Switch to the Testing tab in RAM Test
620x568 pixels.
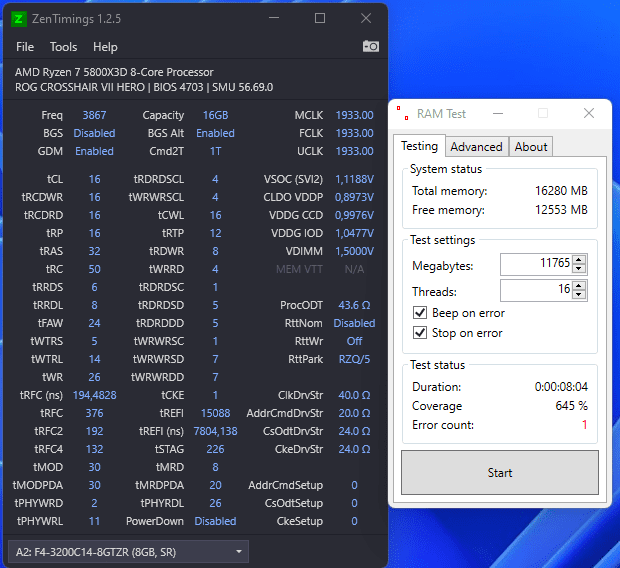coord(420,146)
